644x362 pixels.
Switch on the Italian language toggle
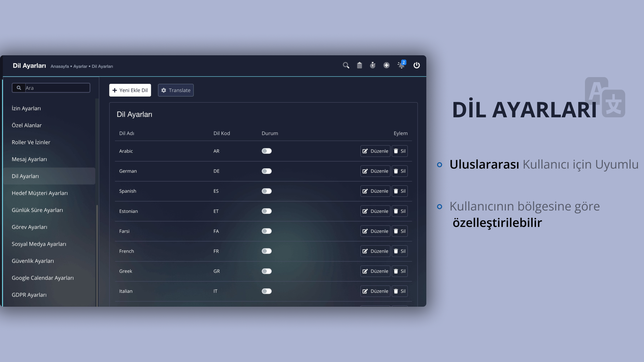pyautogui.click(x=267, y=291)
